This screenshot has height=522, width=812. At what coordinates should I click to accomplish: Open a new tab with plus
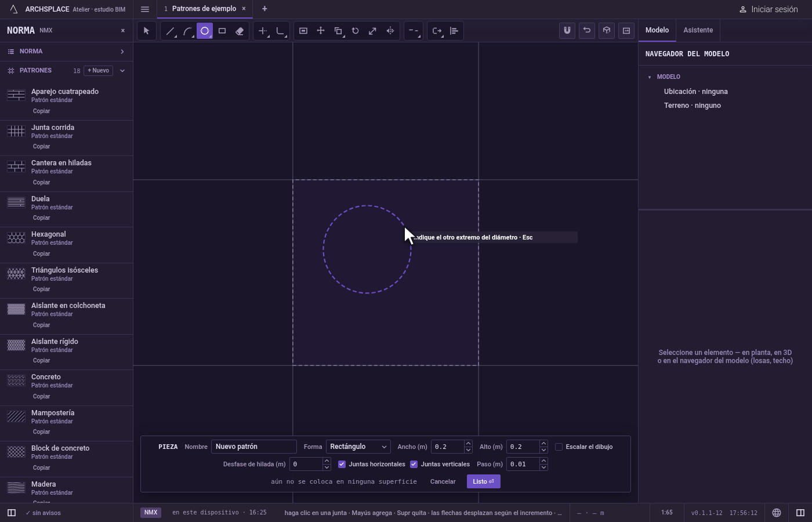(264, 9)
